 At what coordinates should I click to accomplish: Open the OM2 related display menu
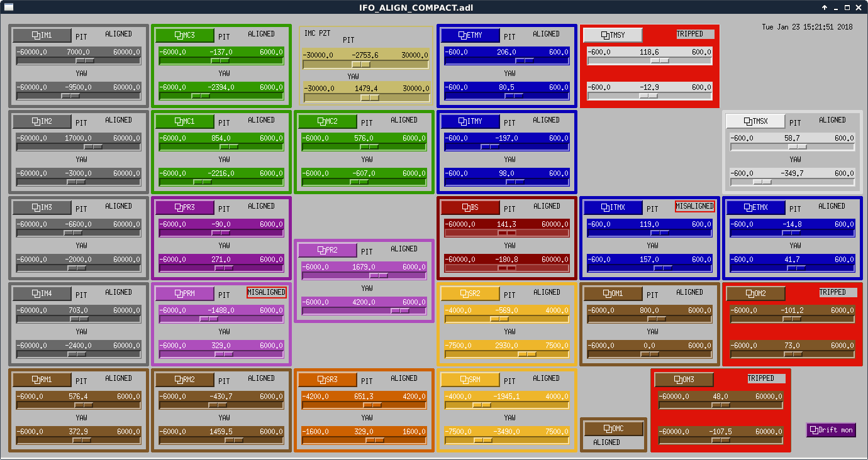tap(756, 293)
